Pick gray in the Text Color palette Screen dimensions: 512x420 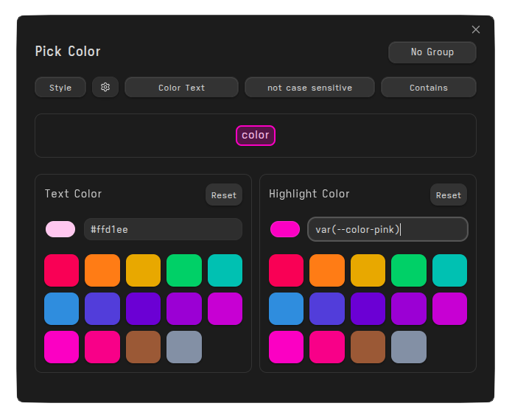pyautogui.click(x=184, y=347)
